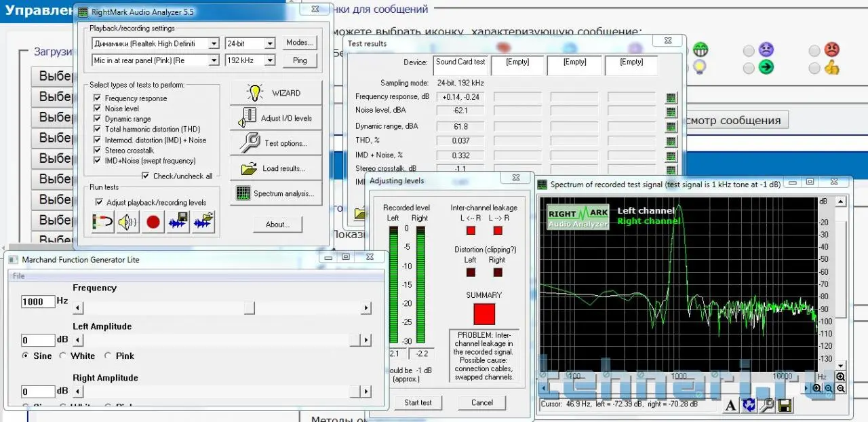The image size is (868, 422).
Task: Open the IMD + Noise graph icon in Test results
Action: [x=671, y=156]
